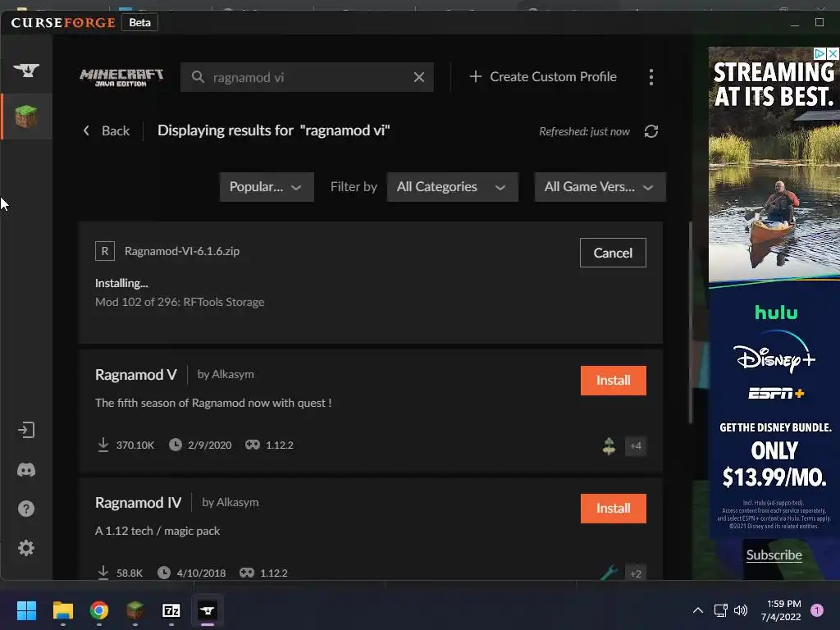Click the +2 categories badge on Ragnamod IV
The height and width of the screenshot is (630, 840).
(x=636, y=573)
